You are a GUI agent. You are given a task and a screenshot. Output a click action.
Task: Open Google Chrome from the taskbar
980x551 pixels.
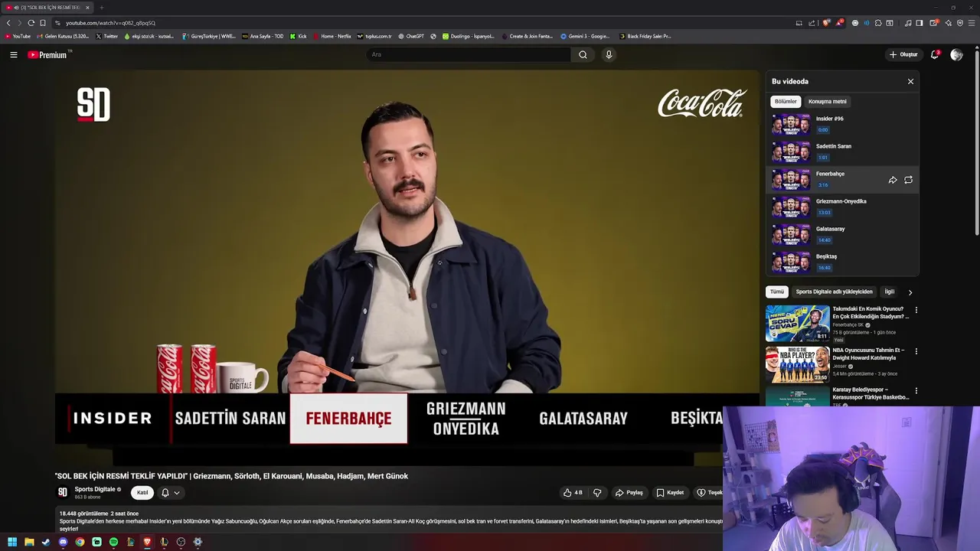pyautogui.click(x=80, y=542)
